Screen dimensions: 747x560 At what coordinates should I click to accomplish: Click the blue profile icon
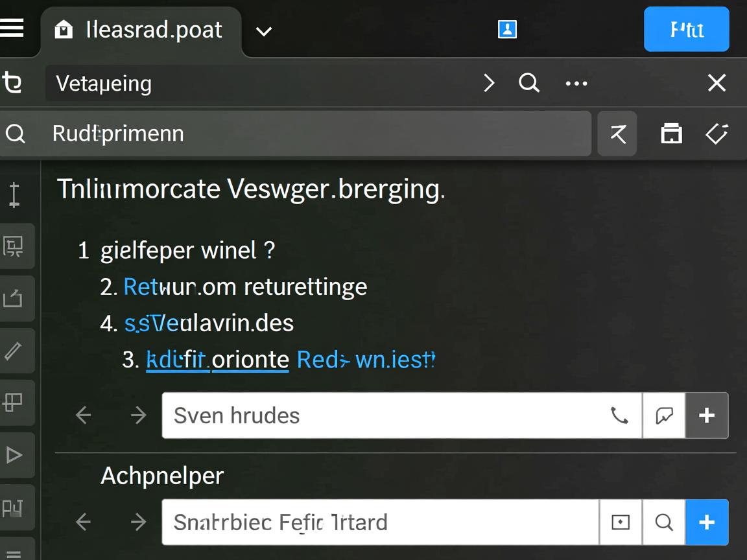click(x=507, y=29)
